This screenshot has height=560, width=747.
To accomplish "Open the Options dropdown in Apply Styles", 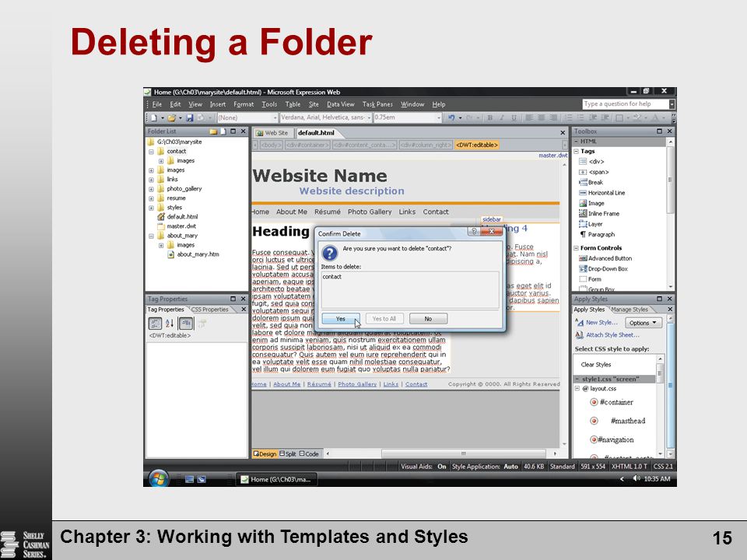I will click(x=644, y=323).
